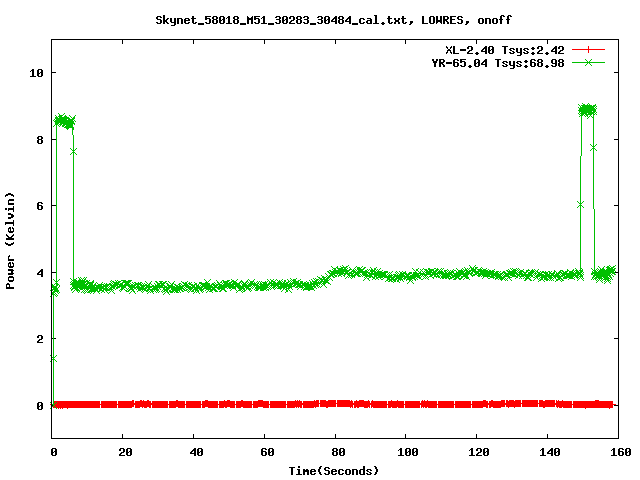Click the x-axis tick label 80
This screenshot has height=480, width=640.
tap(338, 452)
